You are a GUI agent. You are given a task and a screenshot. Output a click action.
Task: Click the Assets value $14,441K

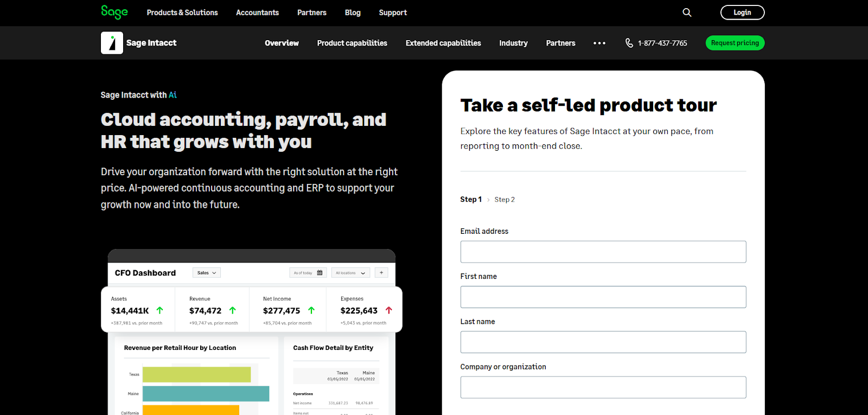point(130,311)
